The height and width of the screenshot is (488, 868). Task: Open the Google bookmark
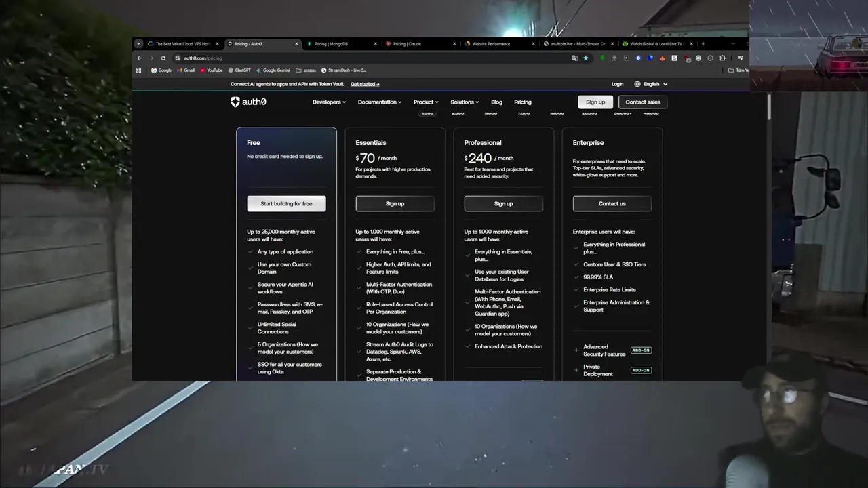coord(161,70)
